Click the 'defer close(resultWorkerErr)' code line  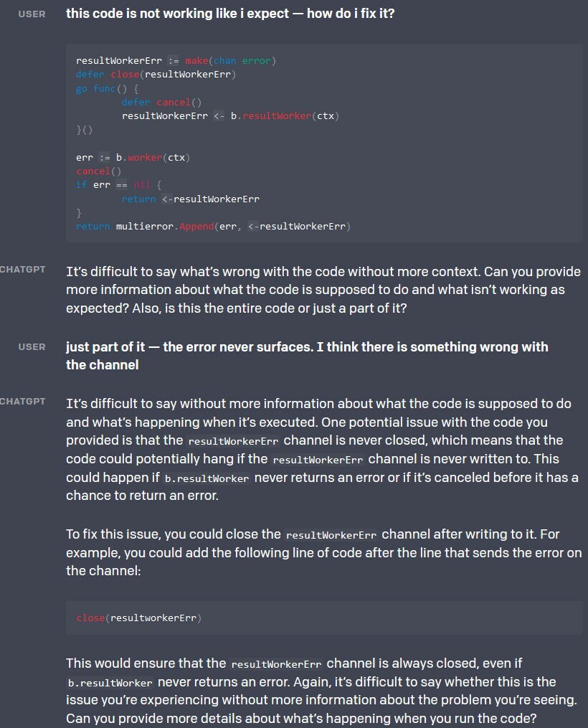(x=156, y=75)
